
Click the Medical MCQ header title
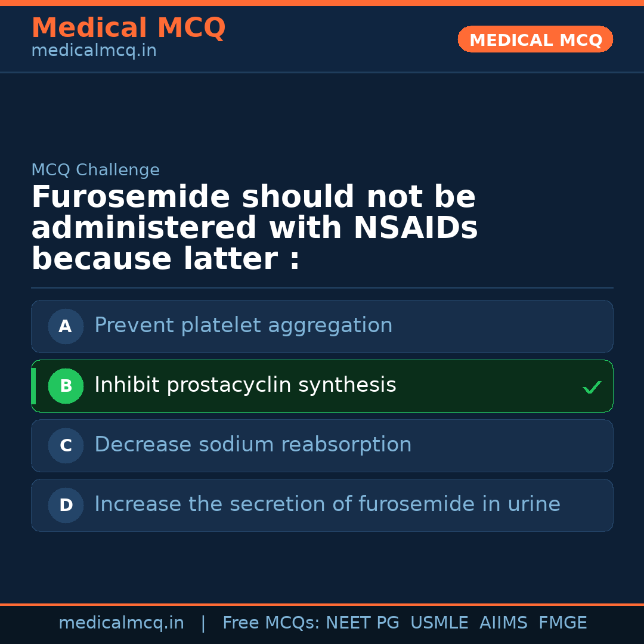(128, 28)
